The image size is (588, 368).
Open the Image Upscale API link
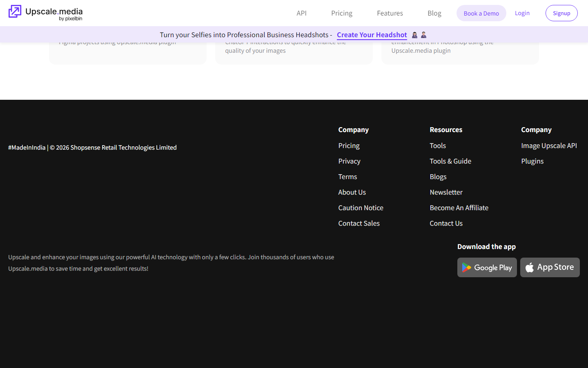pos(549,146)
